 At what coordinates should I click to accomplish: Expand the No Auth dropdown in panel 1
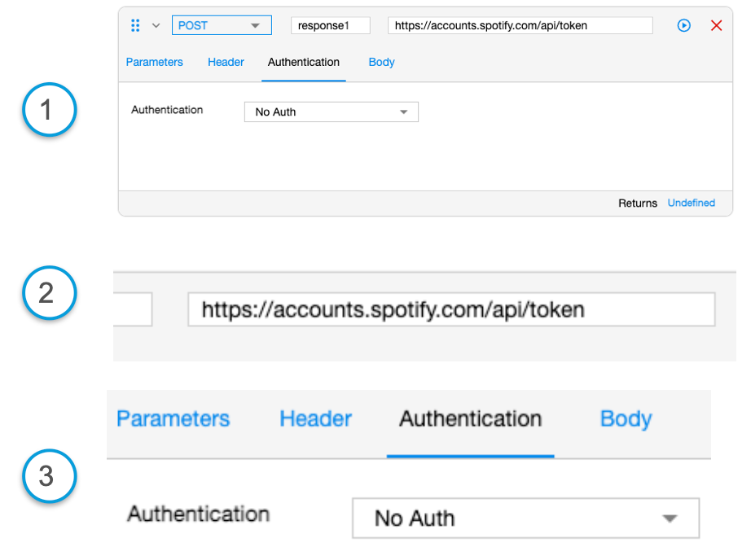[332, 112]
